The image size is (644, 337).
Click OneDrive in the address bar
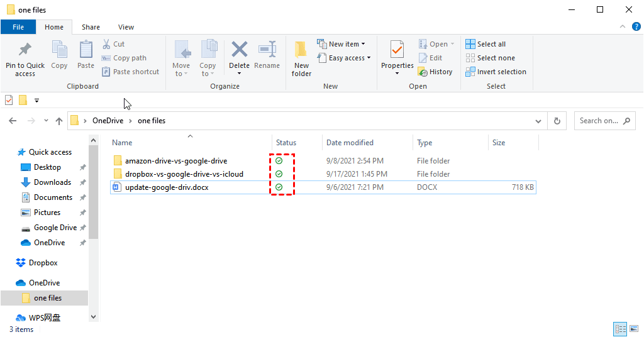tap(108, 121)
